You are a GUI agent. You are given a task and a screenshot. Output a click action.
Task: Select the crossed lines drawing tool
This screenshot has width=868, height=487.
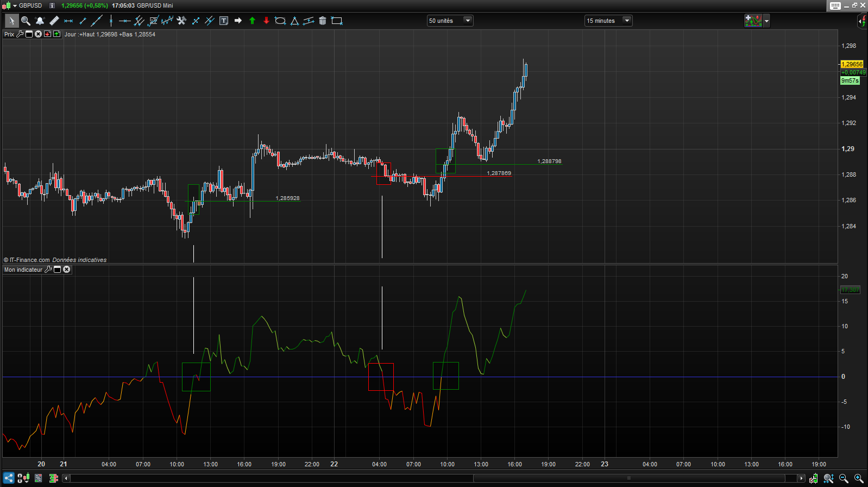click(x=210, y=21)
